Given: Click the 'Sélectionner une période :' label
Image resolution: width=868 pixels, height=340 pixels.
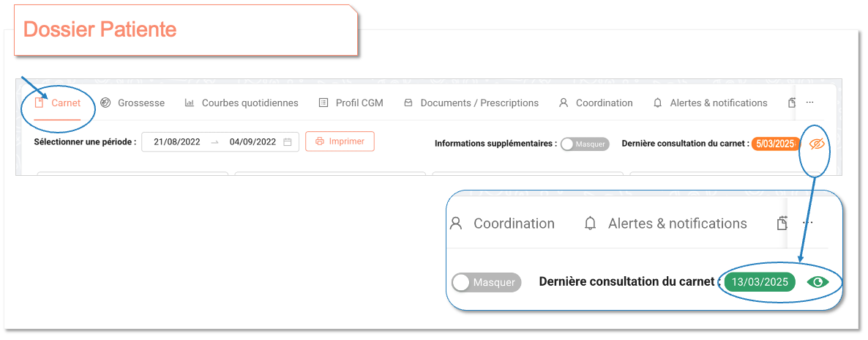Looking at the screenshot, I should 85,141.
